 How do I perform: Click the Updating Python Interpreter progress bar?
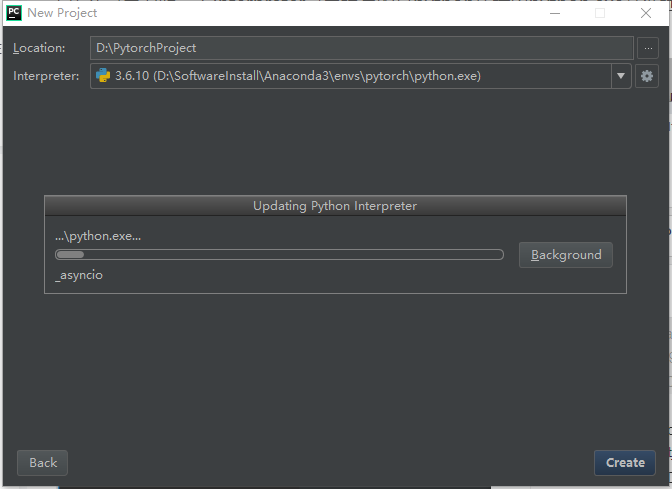point(279,255)
